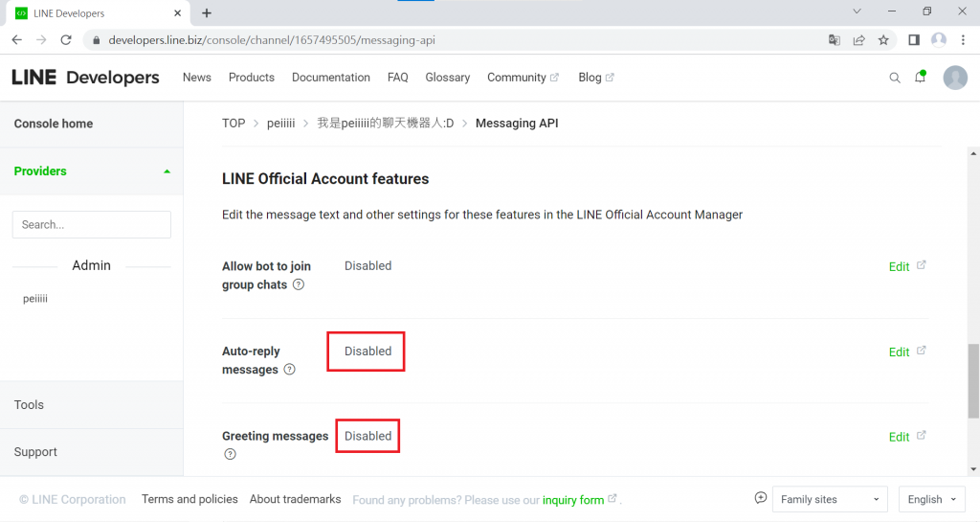Go back to the previous page
The width and height of the screenshot is (980, 522).
pyautogui.click(x=17, y=40)
